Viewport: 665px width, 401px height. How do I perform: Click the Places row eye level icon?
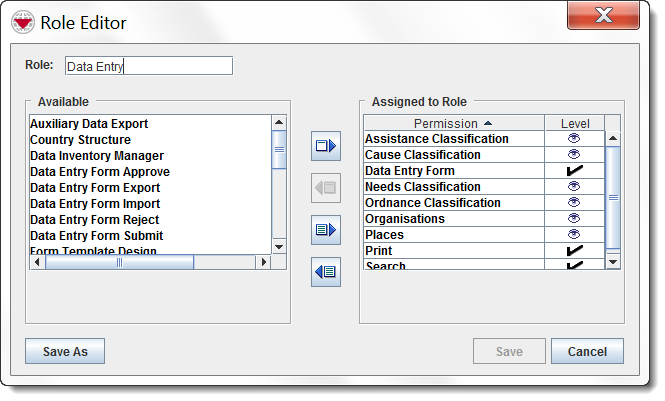(x=574, y=235)
